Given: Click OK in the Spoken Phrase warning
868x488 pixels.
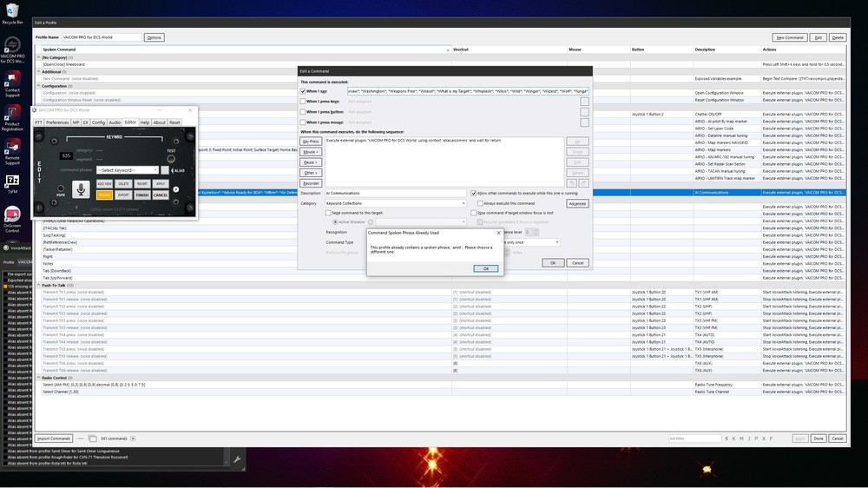Looking at the screenshot, I should point(485,268).
